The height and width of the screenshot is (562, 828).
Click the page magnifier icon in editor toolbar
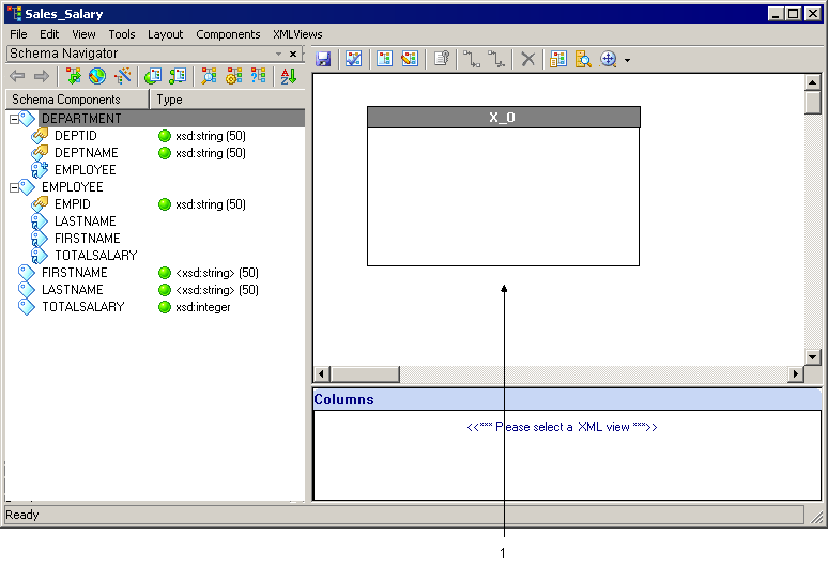tap(583, 59)
